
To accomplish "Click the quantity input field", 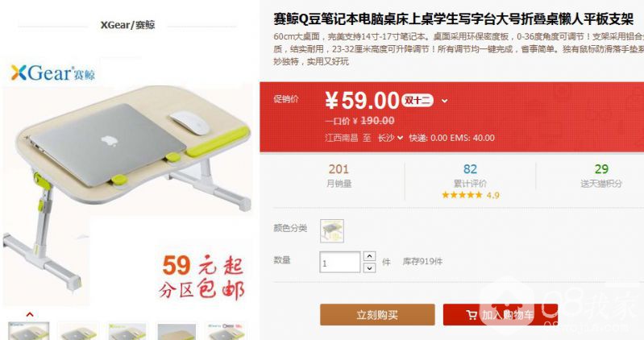I will point(339,263).
